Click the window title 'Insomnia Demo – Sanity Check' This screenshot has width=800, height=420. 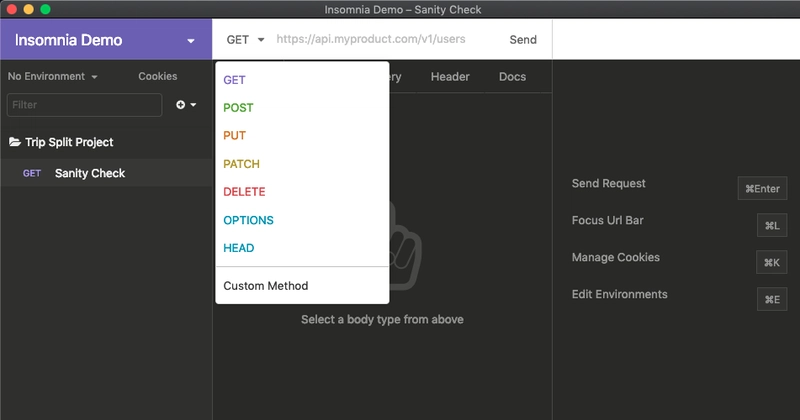tap(403, 10)
